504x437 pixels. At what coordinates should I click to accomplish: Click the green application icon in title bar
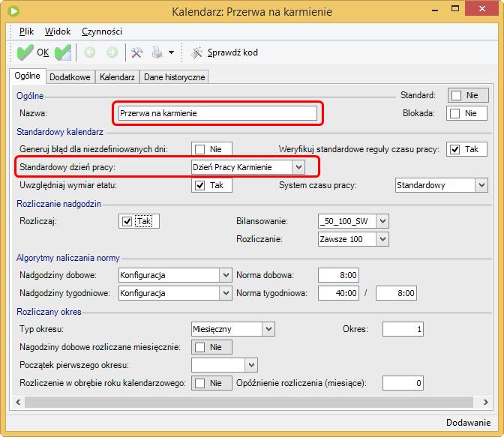(x=13, y=11)
